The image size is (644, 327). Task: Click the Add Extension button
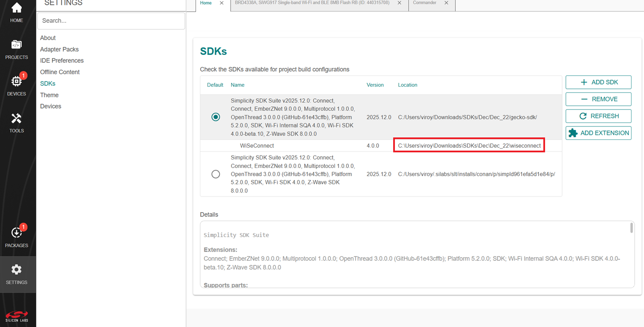click(598, 133)
